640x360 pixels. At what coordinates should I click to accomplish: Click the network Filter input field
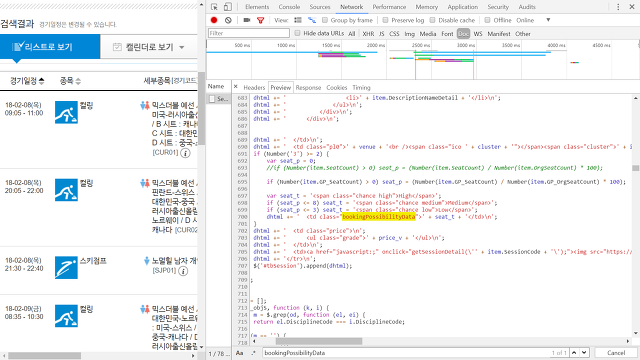(249, 33)
